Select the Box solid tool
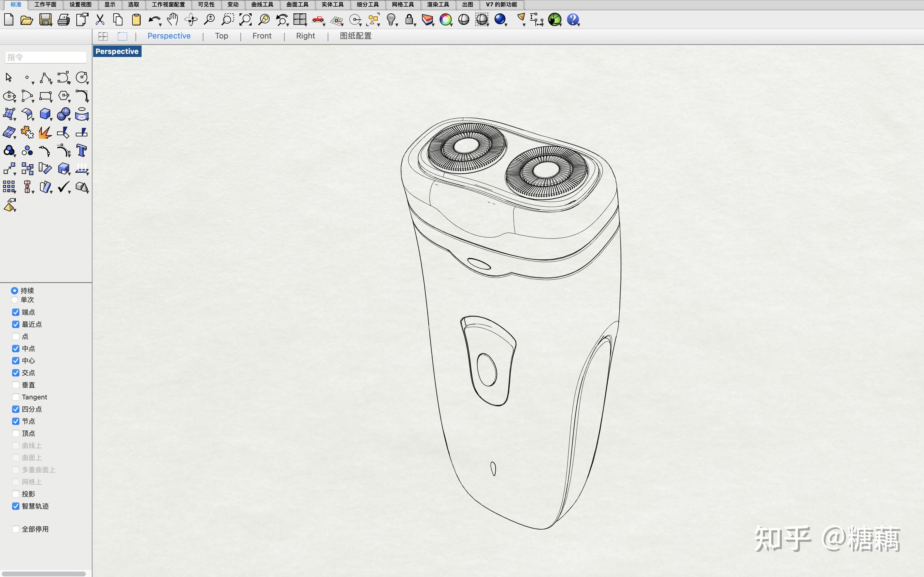 45,114
